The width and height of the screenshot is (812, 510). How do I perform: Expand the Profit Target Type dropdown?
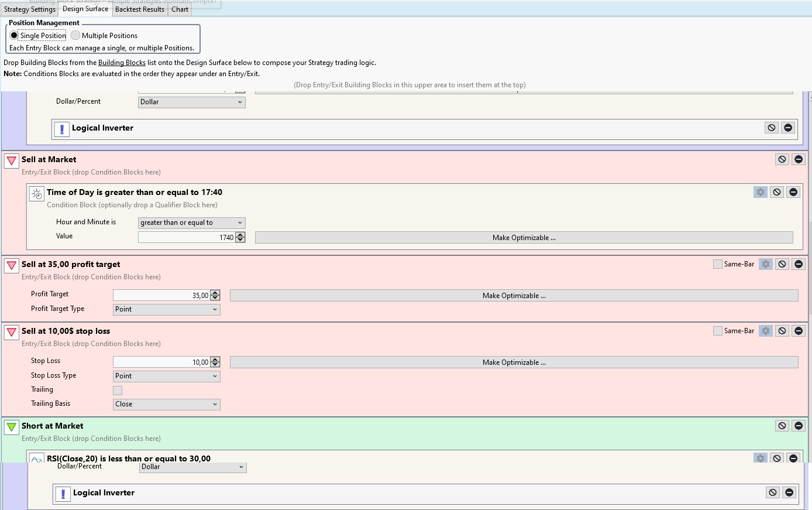[166, 310]
